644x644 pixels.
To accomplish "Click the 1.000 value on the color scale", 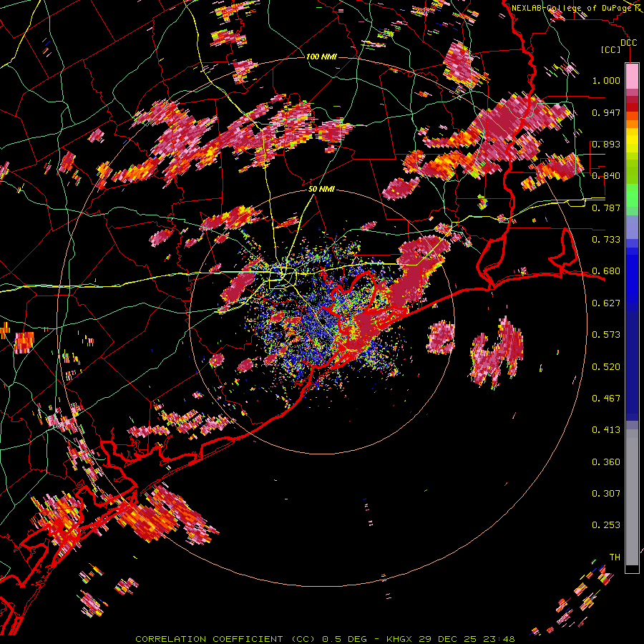I will 606,80.
